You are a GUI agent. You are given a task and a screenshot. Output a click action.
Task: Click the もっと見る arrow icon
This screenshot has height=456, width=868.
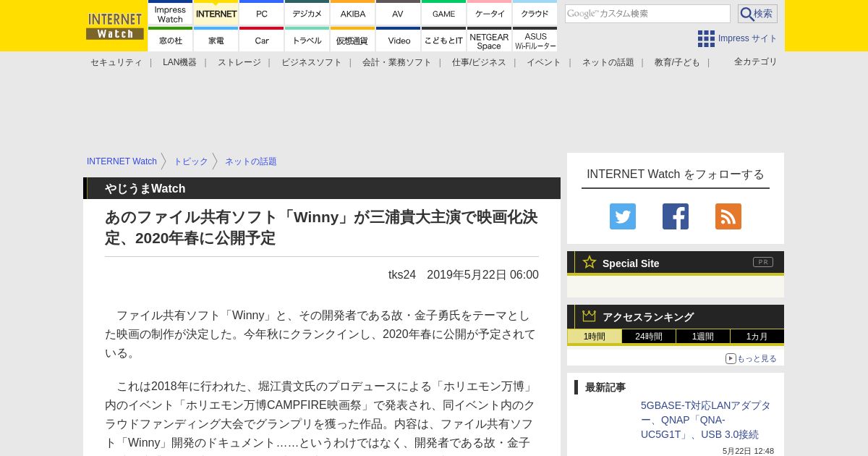[731, 358]
